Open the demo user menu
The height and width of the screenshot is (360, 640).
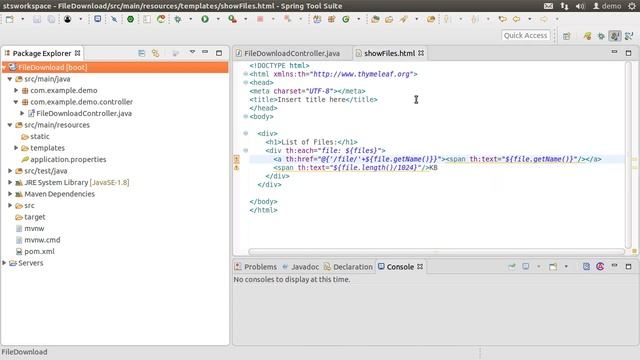(607, 6)
